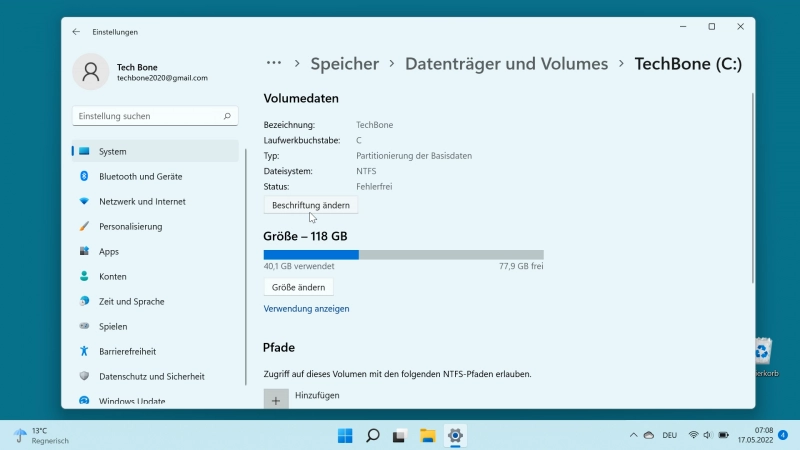Open Netzwerk und Internet settings
Image resolution: width=800 pixels, height=450 pixels.
click(x=155, y=202)
